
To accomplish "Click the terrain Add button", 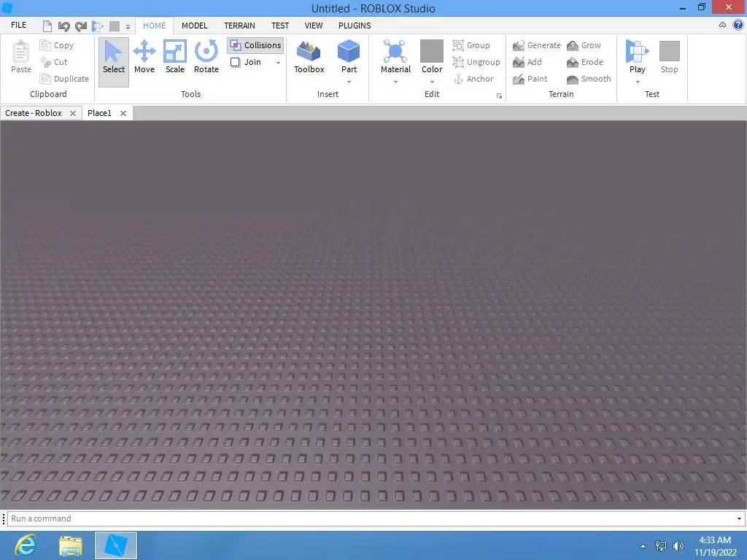I will [527, 62].
